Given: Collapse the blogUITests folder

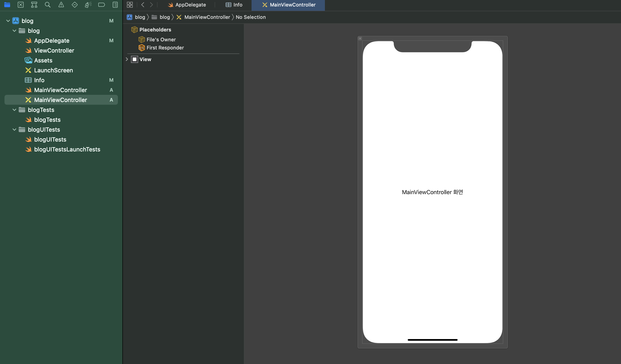Looking at the screenshot, I should tap(14, 129).
